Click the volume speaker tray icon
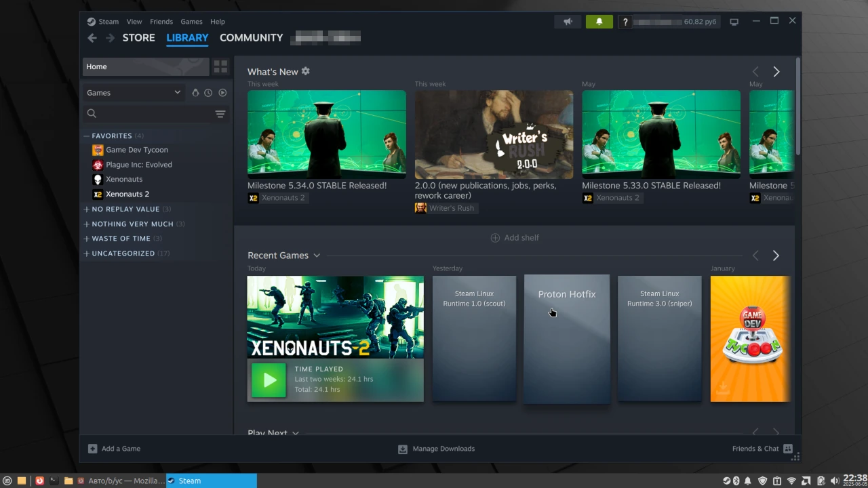 [835, 481]
